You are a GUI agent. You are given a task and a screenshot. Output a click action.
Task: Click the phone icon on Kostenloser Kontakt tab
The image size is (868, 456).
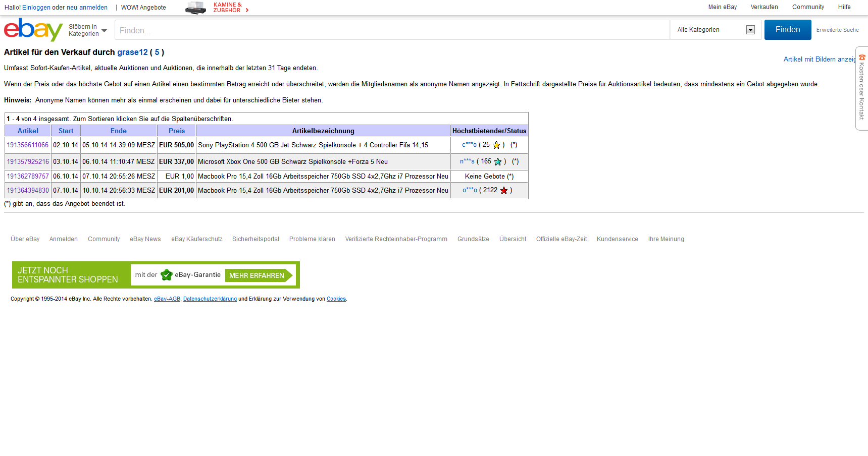coord(862,58)
